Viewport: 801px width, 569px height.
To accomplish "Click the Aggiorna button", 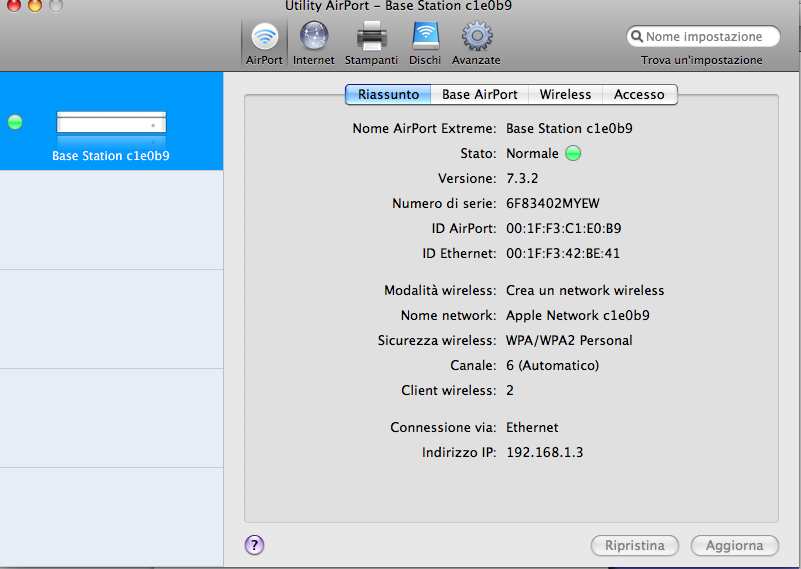I will [735, 546].
